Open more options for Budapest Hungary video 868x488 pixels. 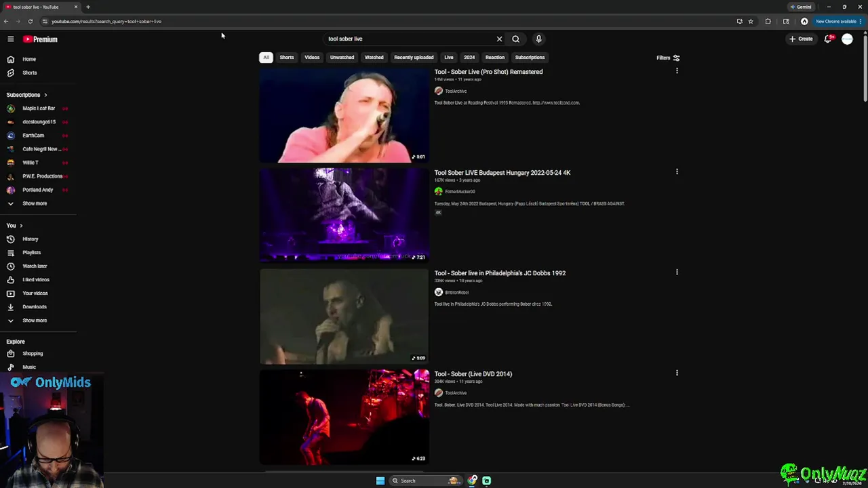(x=677, y=172)
